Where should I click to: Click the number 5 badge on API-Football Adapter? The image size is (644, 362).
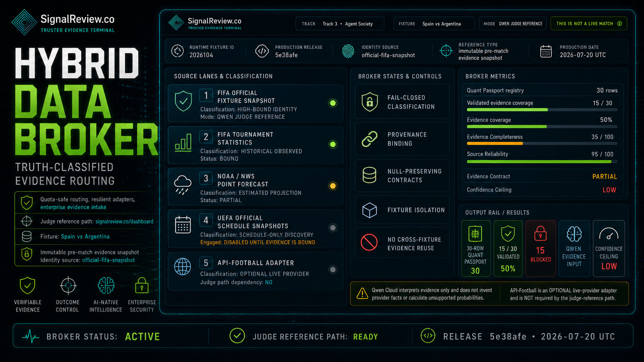point(206,263)
